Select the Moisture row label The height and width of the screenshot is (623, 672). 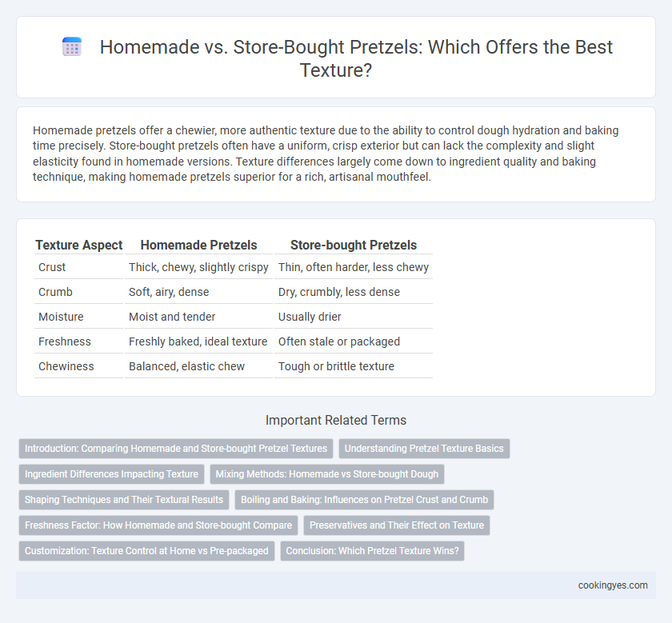pyautogui.click(x=61, y=317)
